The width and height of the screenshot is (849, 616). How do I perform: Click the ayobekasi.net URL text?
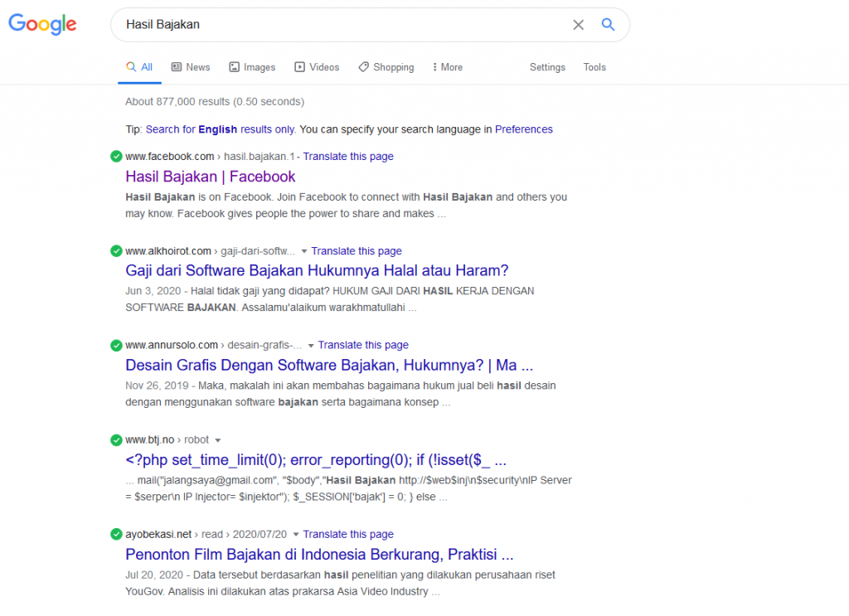tap(158, 534)
